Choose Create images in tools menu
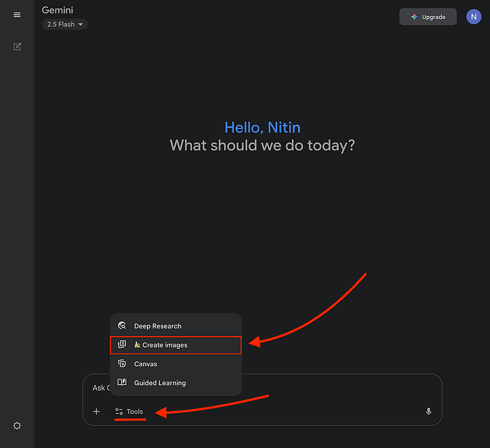 pyautogui.click(x=176, y=345)
